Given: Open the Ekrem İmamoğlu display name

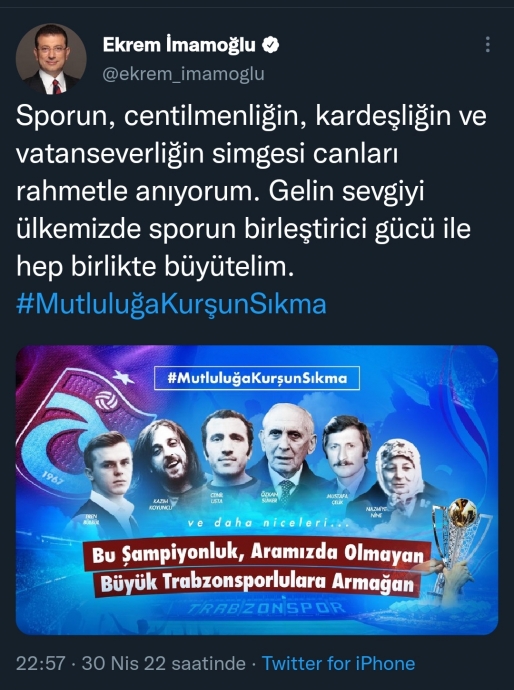Looking at the screenshot, I should [x=179, y=45].
